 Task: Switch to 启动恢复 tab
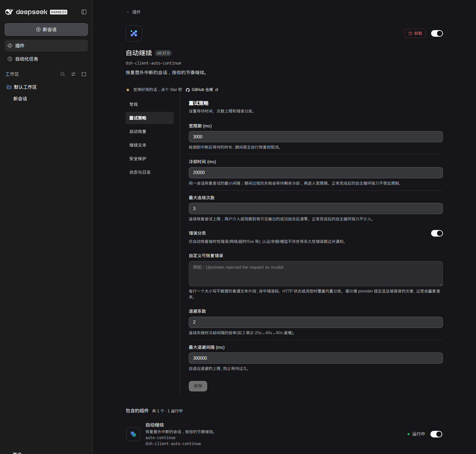(x=150, y=131)
